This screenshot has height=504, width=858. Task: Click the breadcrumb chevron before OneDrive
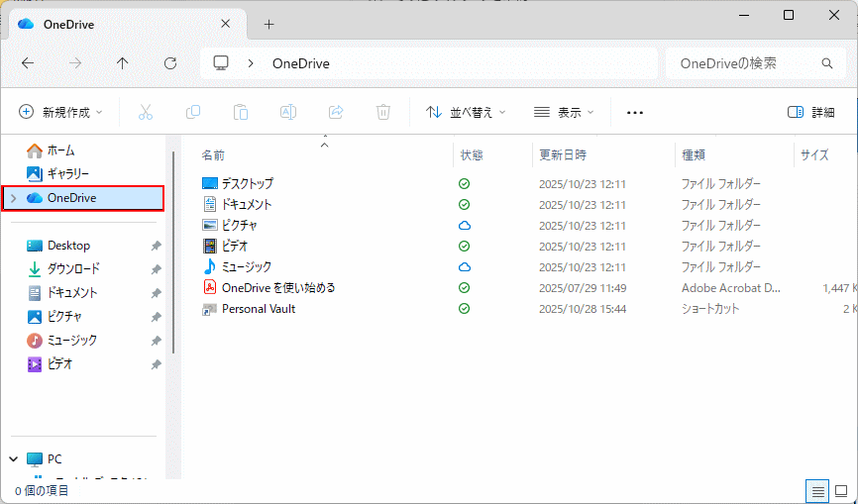pos(251,63)
